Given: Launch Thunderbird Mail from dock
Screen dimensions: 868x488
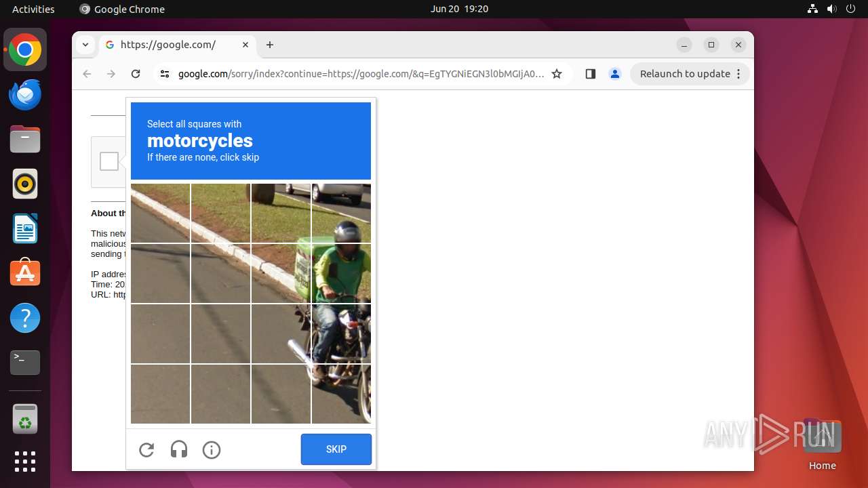Looking at the screenshot, I should pyautogui.click(x=25, y=94).
